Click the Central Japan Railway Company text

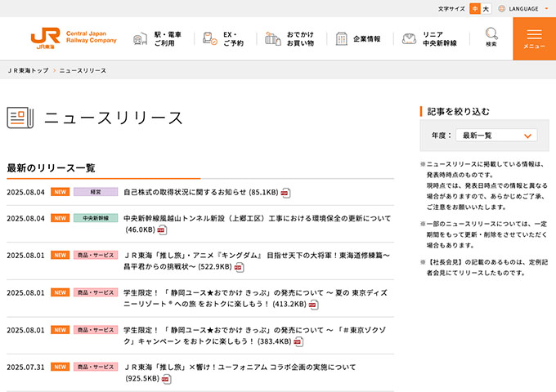tap(91, 37)
